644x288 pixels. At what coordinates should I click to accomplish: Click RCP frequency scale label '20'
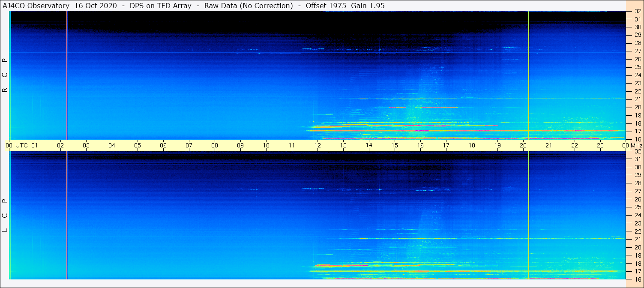(x=638, y=107)
